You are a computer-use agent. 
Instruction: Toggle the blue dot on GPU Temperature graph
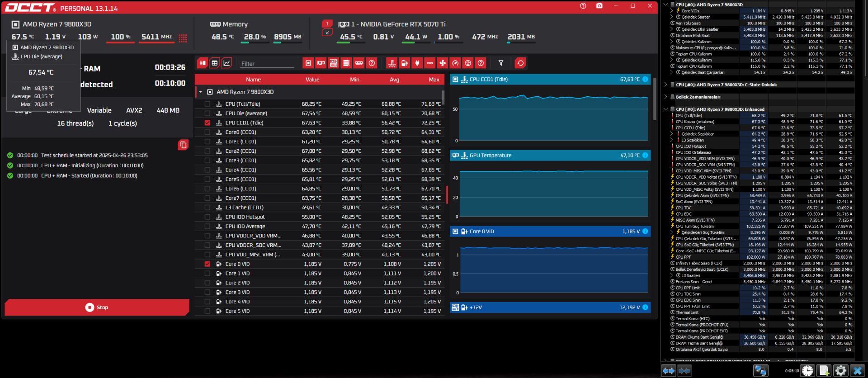point(645,155)
